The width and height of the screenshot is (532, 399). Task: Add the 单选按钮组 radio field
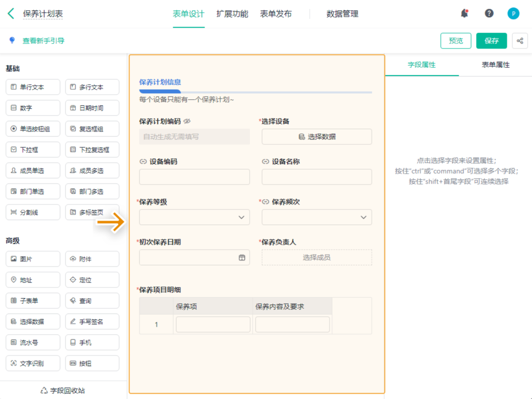[33, 129]
